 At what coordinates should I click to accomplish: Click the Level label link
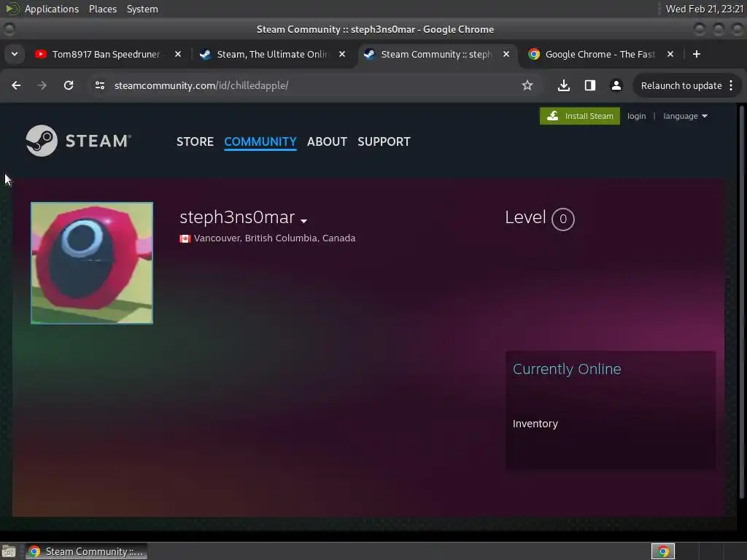click(525, 217)
